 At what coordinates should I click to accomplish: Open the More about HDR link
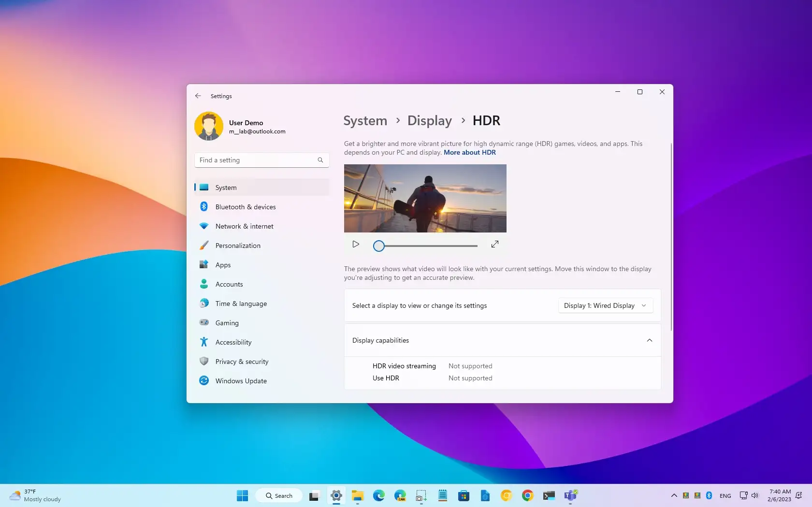pos(469,152)
